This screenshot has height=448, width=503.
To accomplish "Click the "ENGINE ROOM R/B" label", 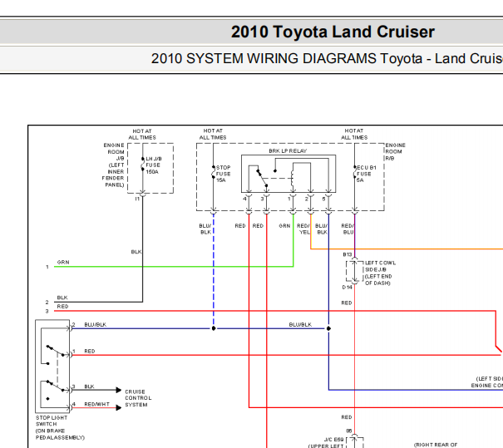I will pyautogui.click(x=395, y=151).
